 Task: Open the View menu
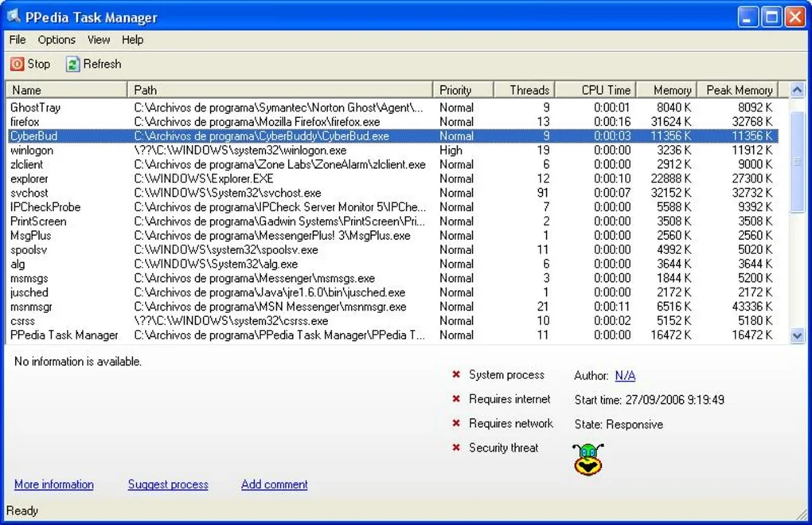(98, 40)
